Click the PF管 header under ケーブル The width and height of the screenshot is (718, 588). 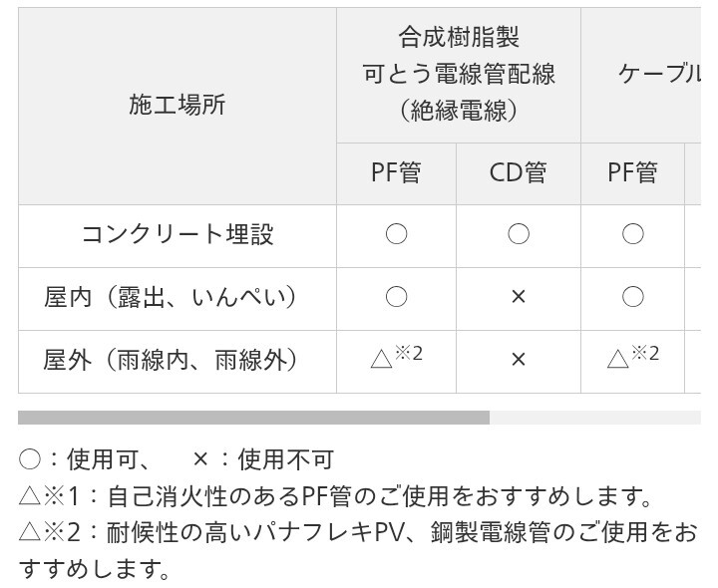632,173
